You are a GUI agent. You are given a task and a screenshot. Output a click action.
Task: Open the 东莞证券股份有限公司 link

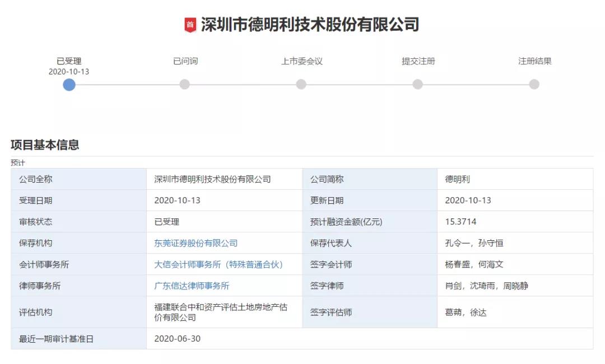(x=195, y=243)
